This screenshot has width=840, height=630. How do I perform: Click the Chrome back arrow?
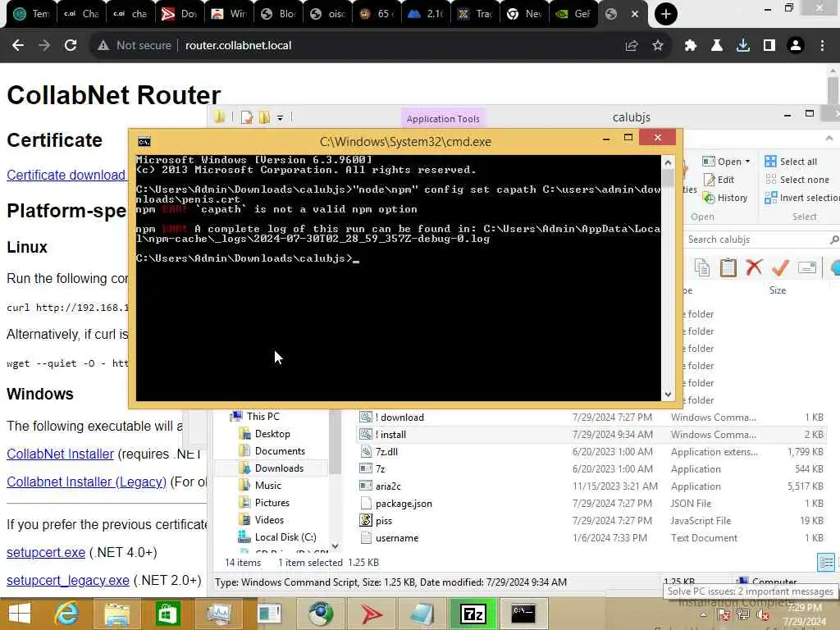point(18,46)
